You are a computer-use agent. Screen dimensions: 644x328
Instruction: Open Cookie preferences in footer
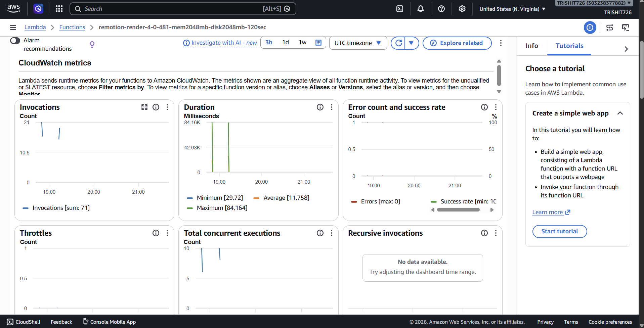[x=610, y=322]
